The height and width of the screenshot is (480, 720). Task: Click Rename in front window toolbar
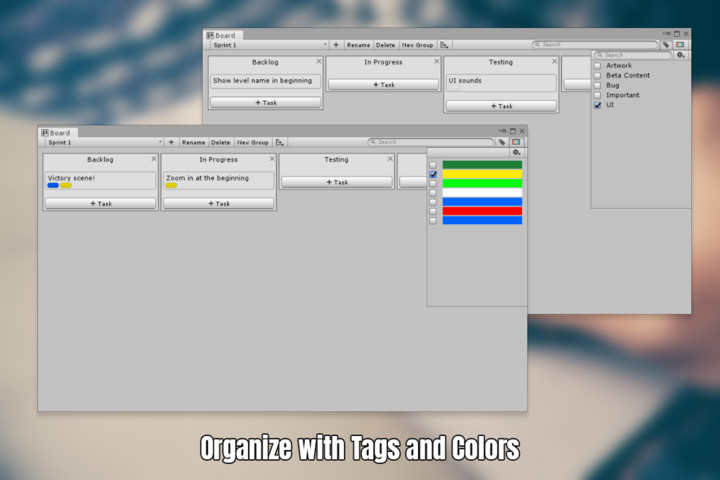click(194, 142)
